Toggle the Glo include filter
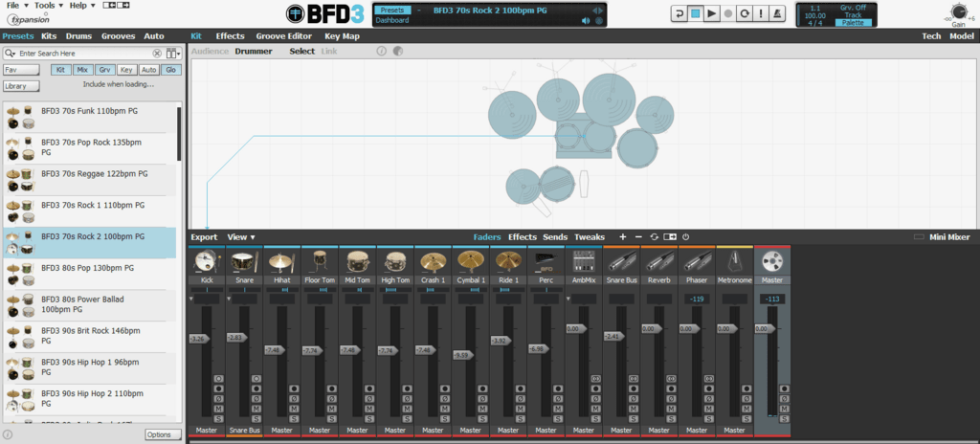 coord(170,70)
